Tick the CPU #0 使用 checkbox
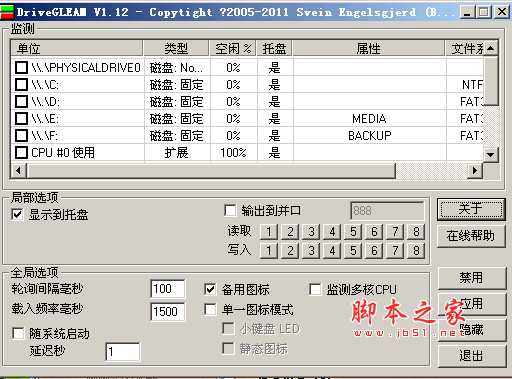 [21, 153]
